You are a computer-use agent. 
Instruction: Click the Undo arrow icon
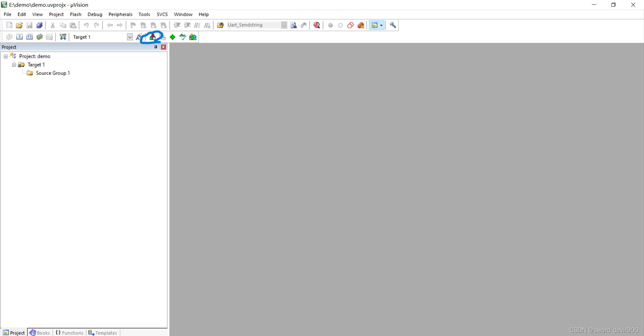86,25
